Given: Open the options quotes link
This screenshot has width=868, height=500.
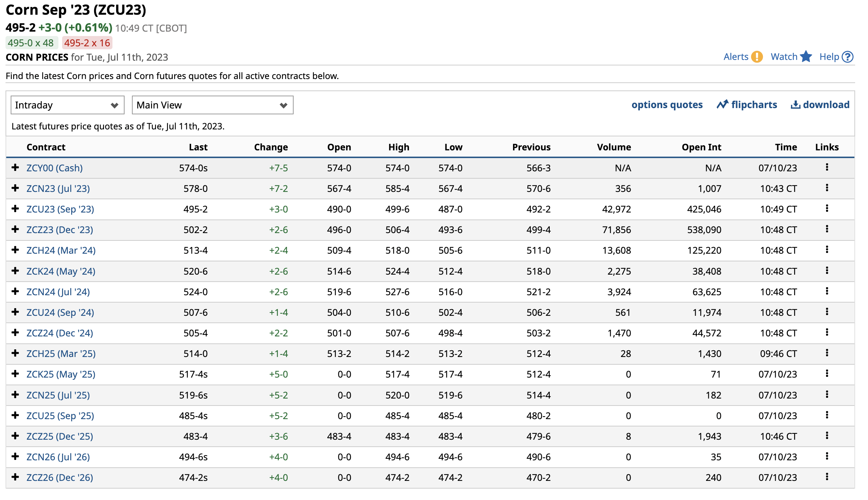Looking at the screenshot, I should 667,105.
